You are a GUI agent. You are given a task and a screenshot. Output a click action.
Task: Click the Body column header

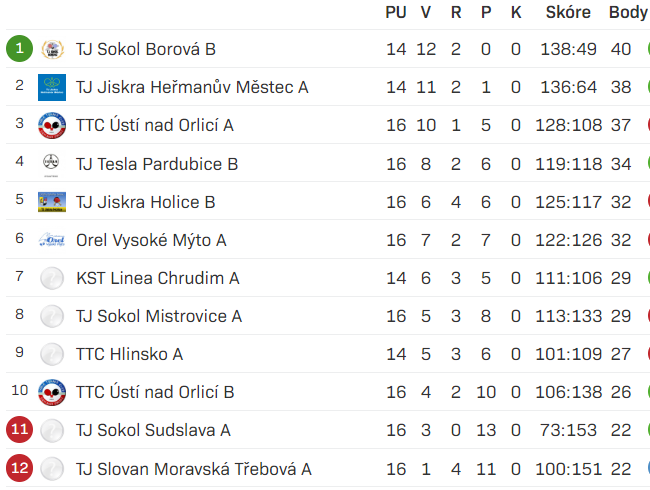[x=628, y=13]
